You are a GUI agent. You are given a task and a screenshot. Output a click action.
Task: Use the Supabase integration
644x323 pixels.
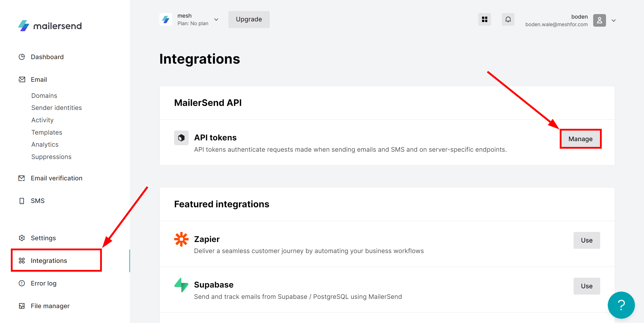587,286
